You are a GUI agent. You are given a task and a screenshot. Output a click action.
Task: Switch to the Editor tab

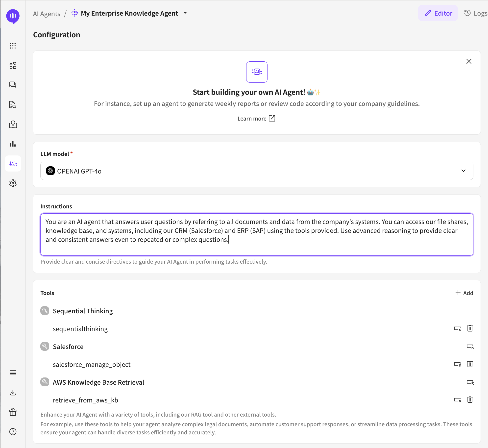click(x=438, y=13)
